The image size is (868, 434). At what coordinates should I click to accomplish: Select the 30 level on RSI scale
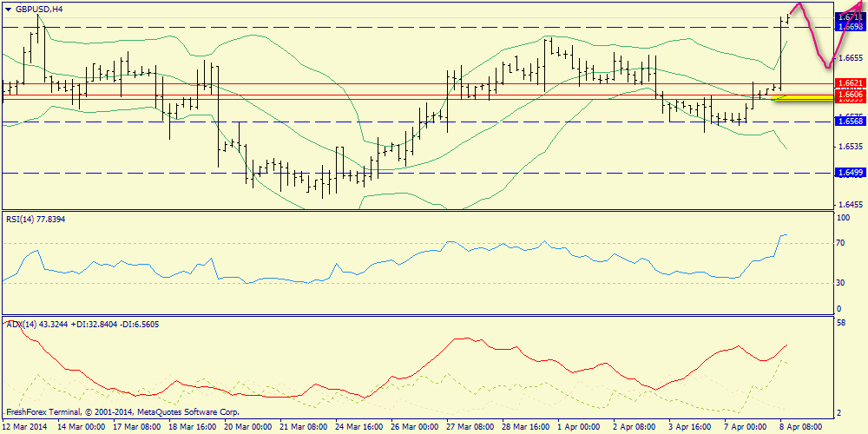click(841, 283)
